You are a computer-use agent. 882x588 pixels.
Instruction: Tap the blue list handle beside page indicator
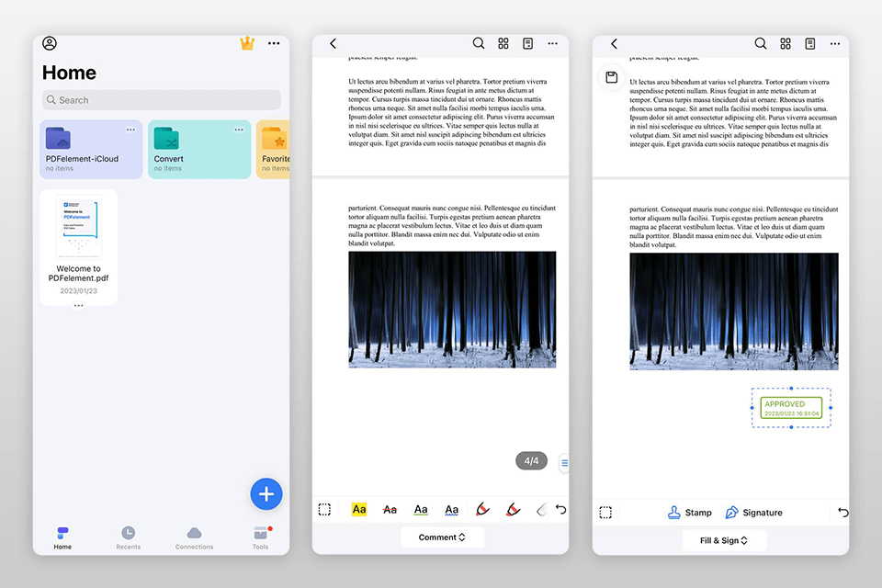point(564,463)
